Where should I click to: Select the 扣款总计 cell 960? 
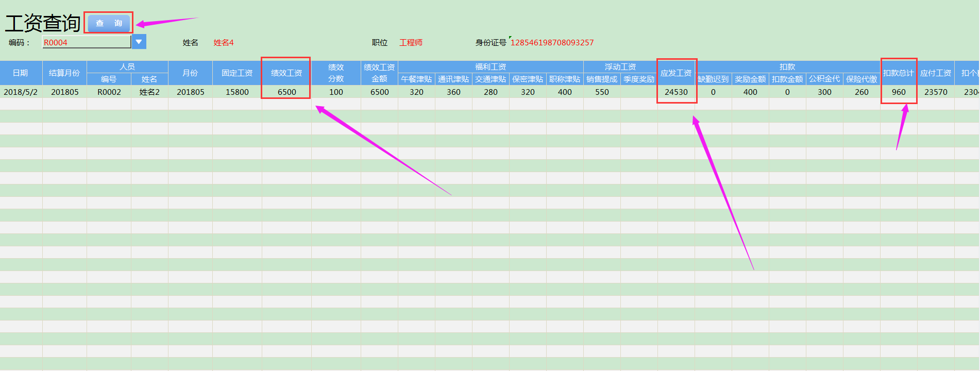pyautogui.click(x=899, y=92)
